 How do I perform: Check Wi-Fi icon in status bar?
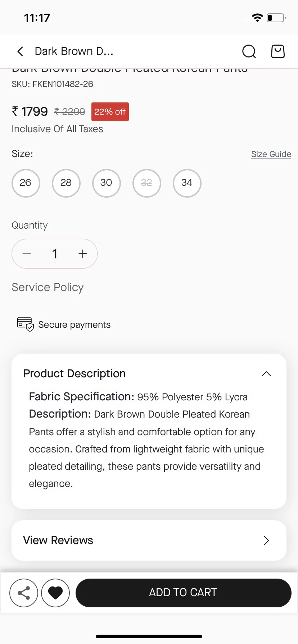coord(257,18)
